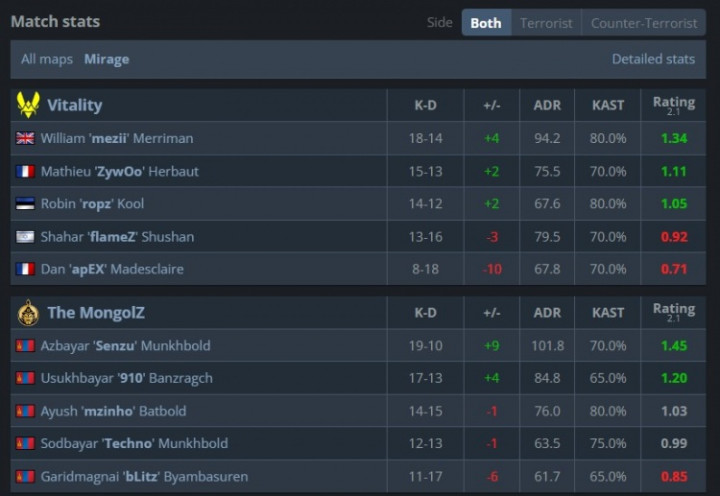Screen dimensions: 720x496
Task: Click the Vitality team logo icon
Action: click(28, 105)
